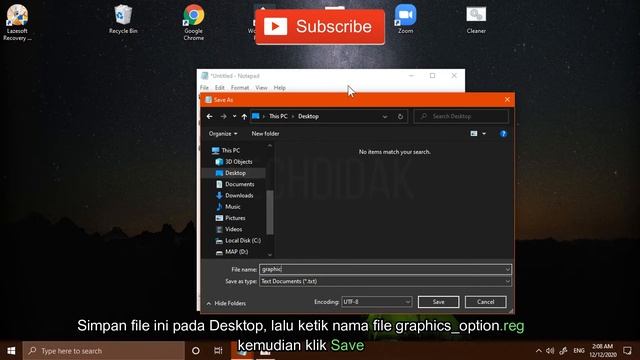The image size is (640, 360).
Task: Open the Notepad Help menu
Action: [280, 88]
